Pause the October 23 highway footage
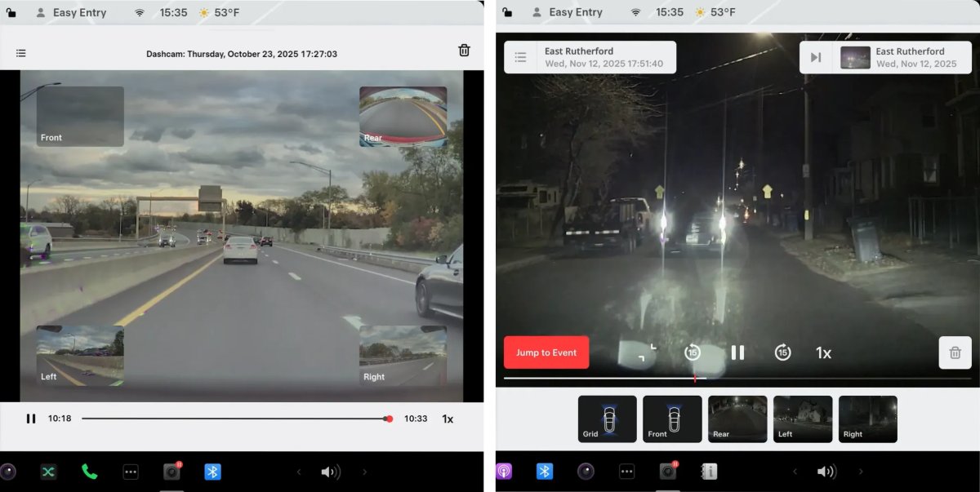Screen dimensions: 980x492 click(x=31, y=418)
